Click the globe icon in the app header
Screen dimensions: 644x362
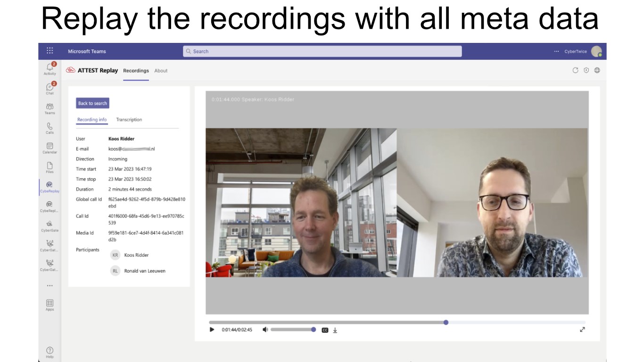tap(597, 70)
